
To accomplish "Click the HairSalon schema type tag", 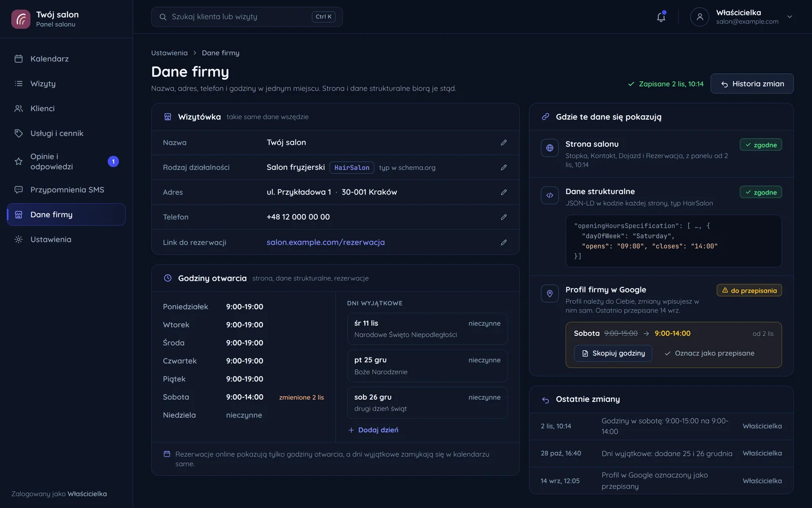I will coord(352,168).
